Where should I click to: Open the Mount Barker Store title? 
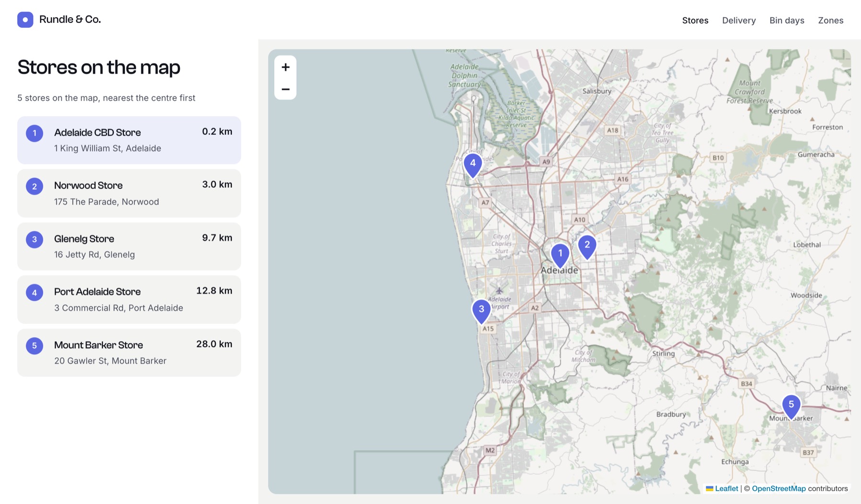click(x=99, y=345)
